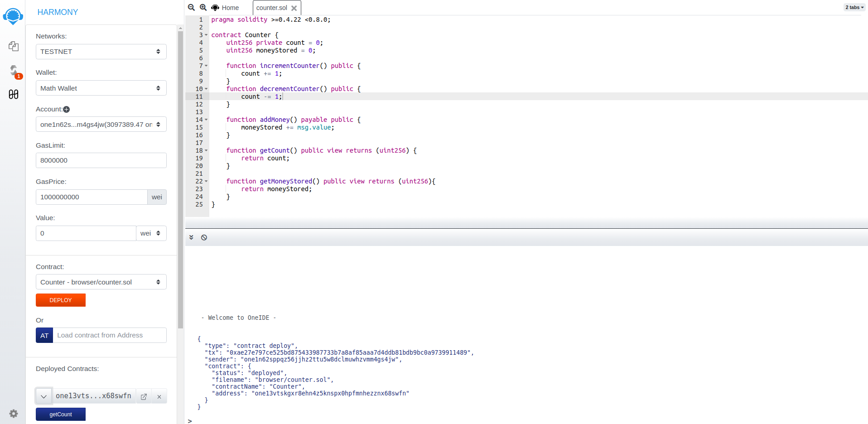Fold incrementCounter function at line 7
Image resolution: width=868 pixels, height=424 pixels.
pos(206,66)
